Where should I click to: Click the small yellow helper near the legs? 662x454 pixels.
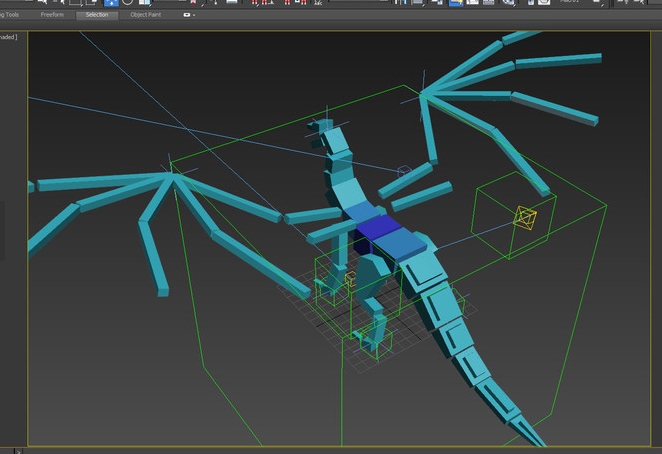350,279
